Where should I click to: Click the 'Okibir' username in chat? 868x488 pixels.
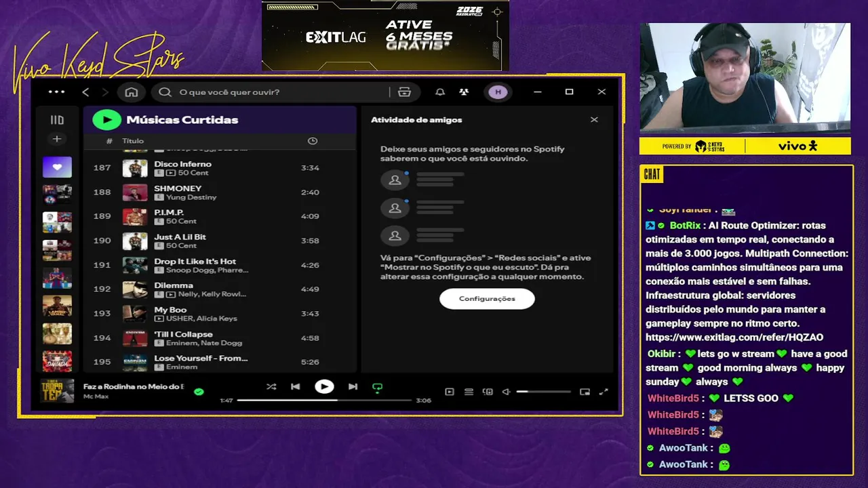coord(661,354)
